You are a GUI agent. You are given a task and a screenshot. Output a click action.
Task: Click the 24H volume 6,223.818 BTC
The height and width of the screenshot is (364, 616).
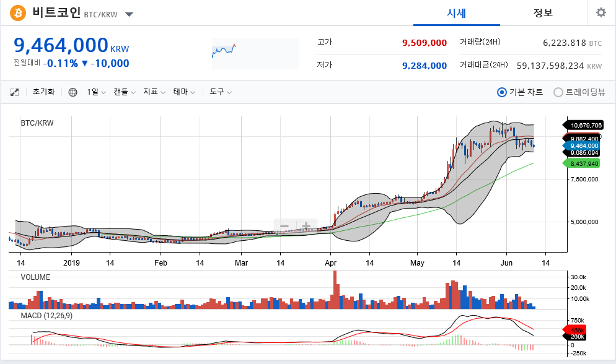(x=572, y=43)
